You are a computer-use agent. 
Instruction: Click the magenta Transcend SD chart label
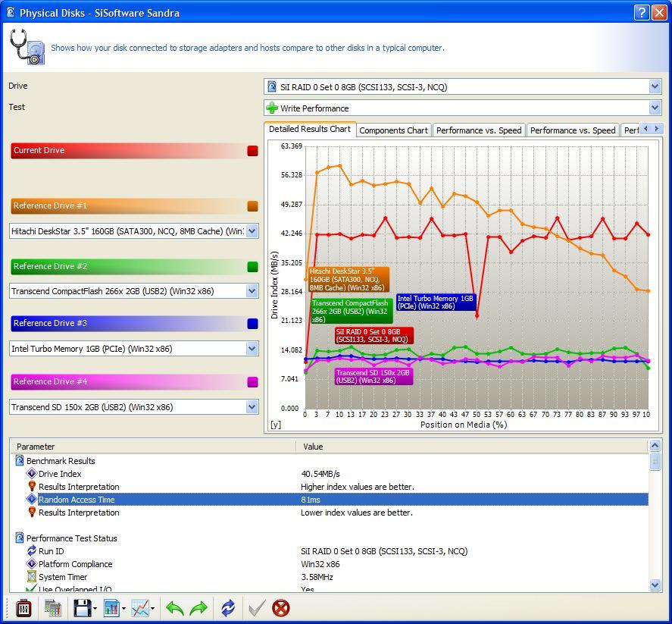[x=374, y=377]
